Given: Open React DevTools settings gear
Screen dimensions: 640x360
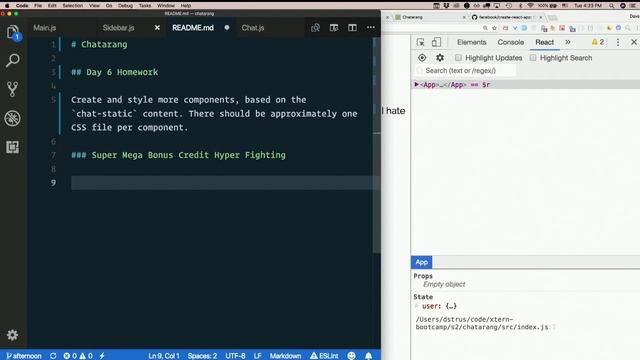Looking at the screenshot, I should [x=440, y=58].
